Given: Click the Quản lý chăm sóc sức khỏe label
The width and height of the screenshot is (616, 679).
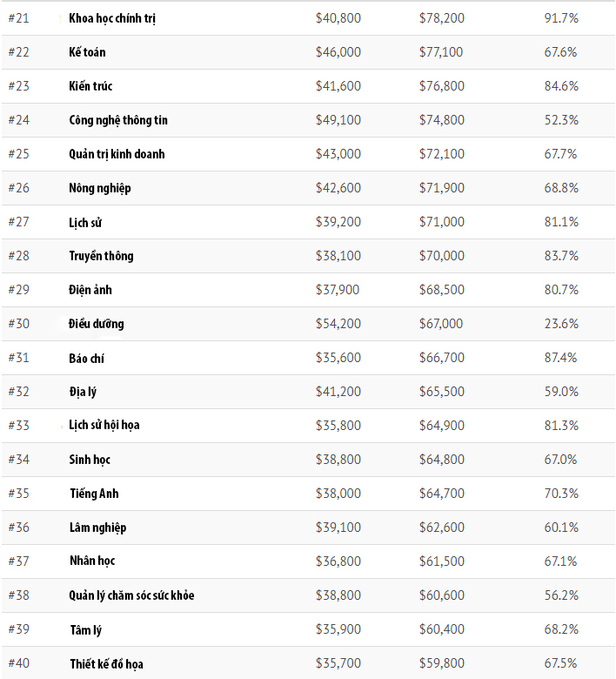Looking at the screenshot, I should (x=131, y=595).
